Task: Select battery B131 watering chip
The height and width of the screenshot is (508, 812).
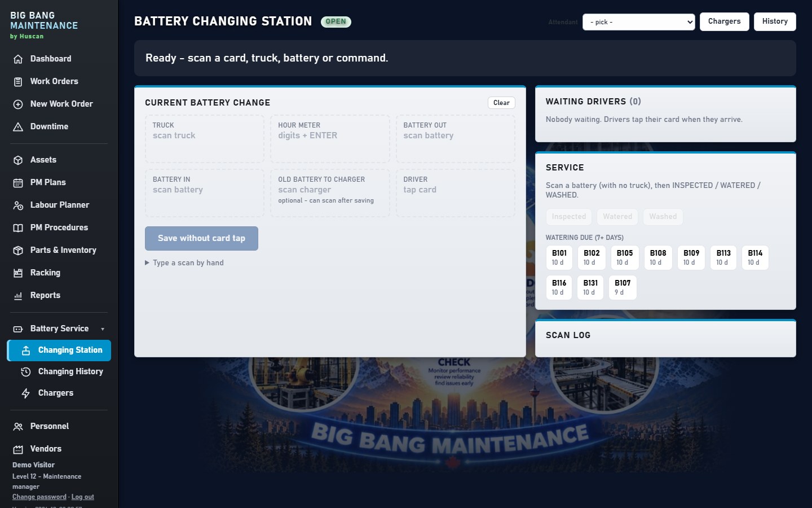Action: click(590, 287)
